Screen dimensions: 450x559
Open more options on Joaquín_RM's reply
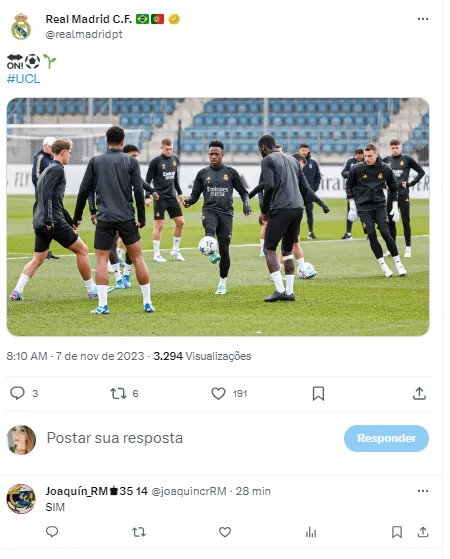point(423,491)
